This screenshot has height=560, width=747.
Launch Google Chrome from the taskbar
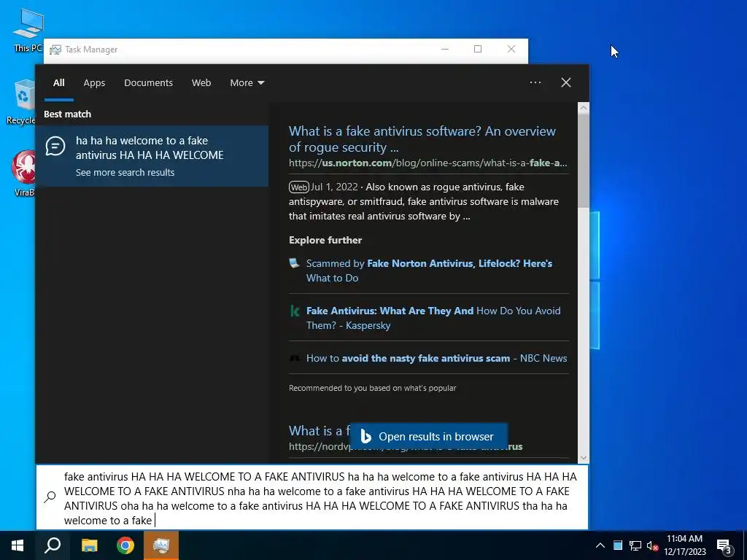125,545
